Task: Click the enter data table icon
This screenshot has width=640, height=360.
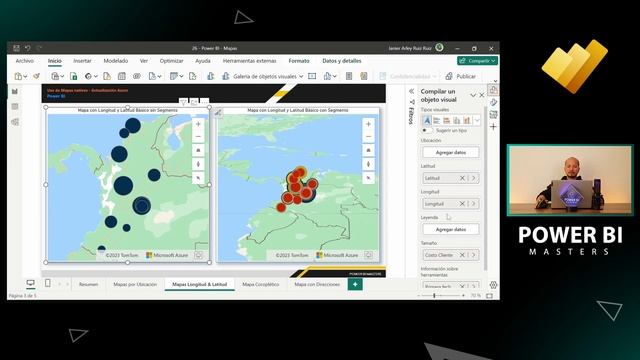Action: (122, 76)
